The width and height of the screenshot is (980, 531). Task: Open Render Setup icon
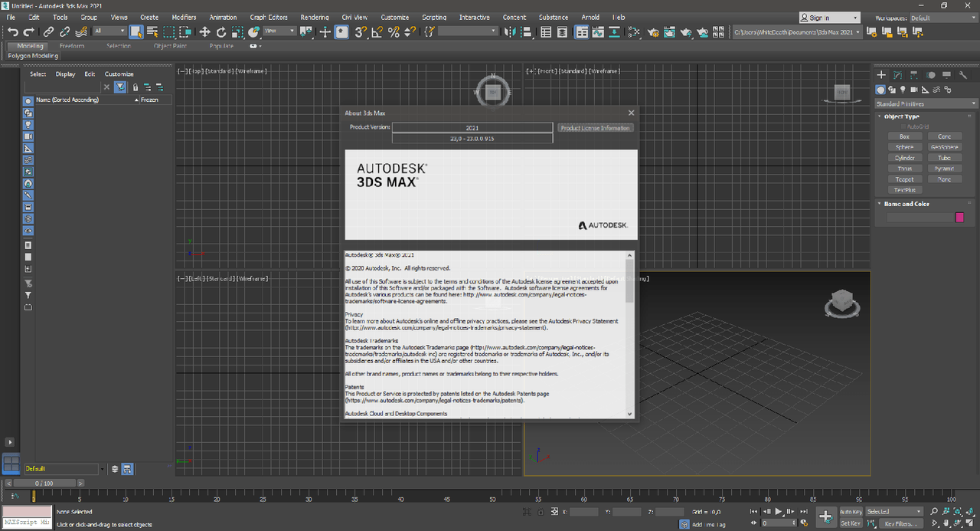click(x=653, y=32)
